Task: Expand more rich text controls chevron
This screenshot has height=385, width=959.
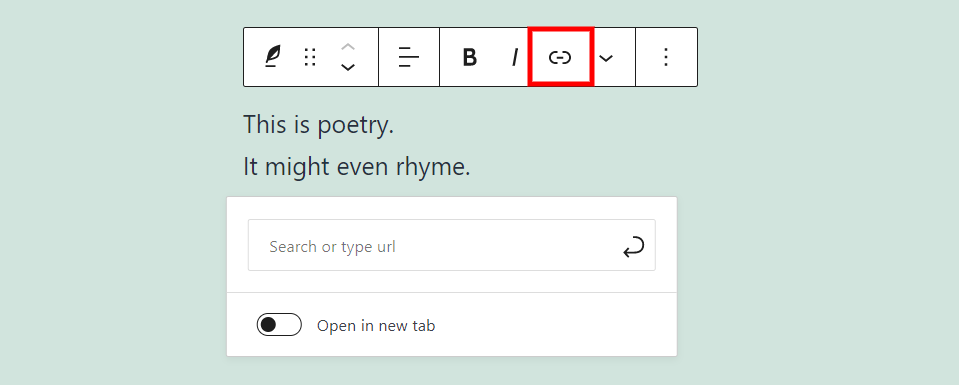Action: [605, 58]
